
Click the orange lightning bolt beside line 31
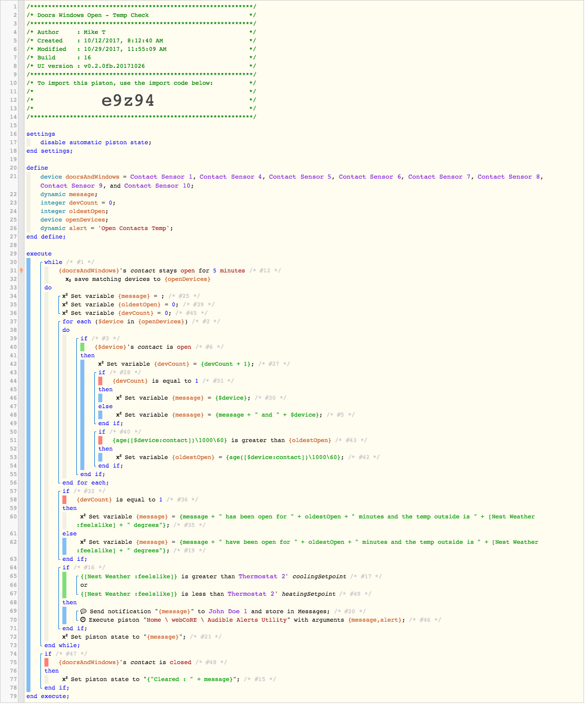pos(21,271)
